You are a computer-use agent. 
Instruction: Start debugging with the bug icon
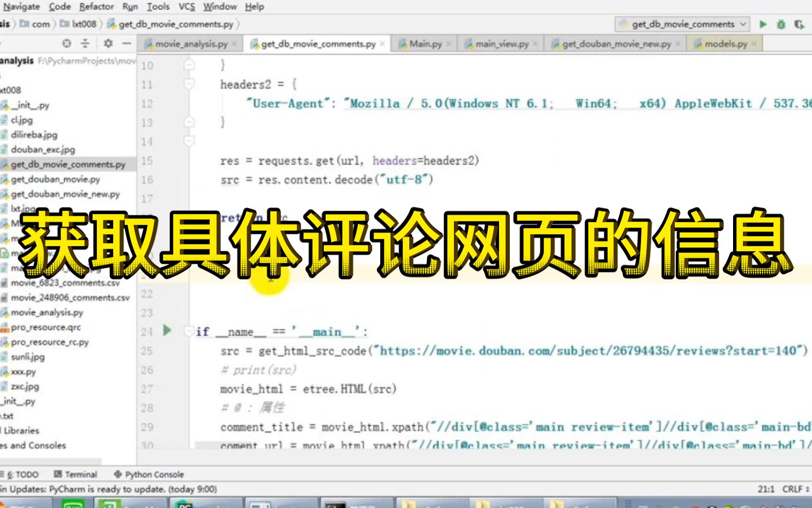pos(781,24)
